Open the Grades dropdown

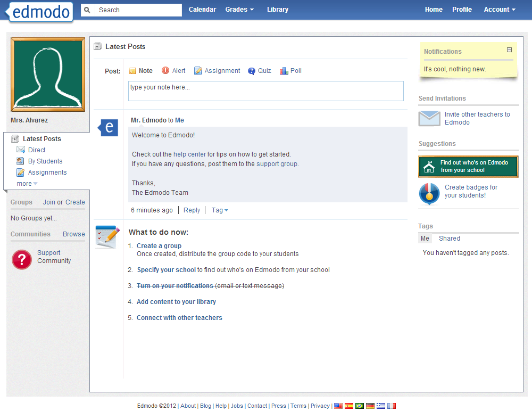pos(239,9)
